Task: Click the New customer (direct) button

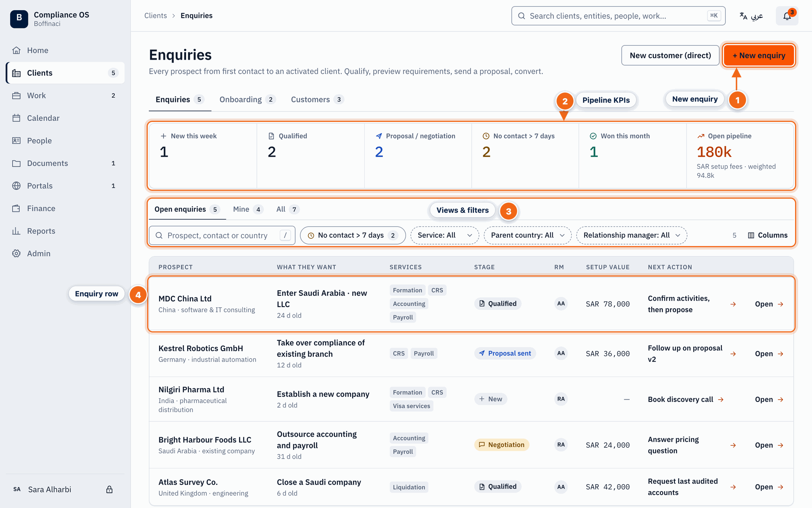Action: (x=670, y=56)
